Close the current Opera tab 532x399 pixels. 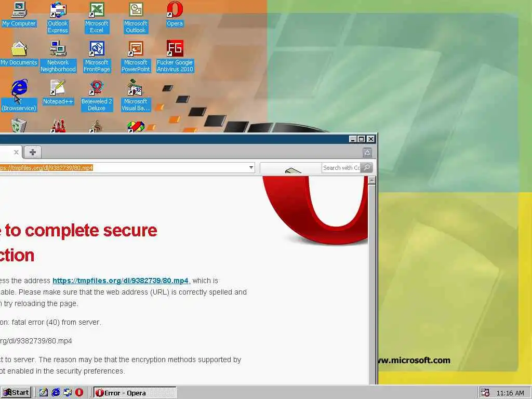click(16, 152)
